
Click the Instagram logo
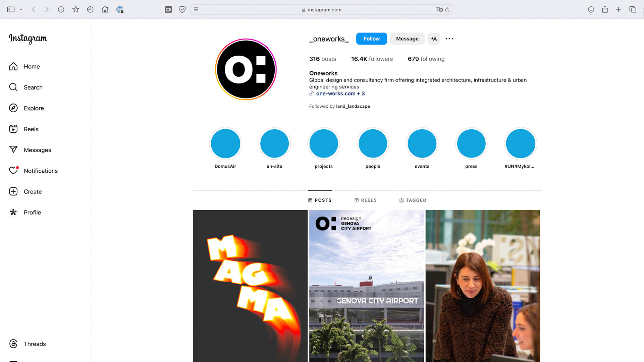pyautogui.click(x=28, y=39)
